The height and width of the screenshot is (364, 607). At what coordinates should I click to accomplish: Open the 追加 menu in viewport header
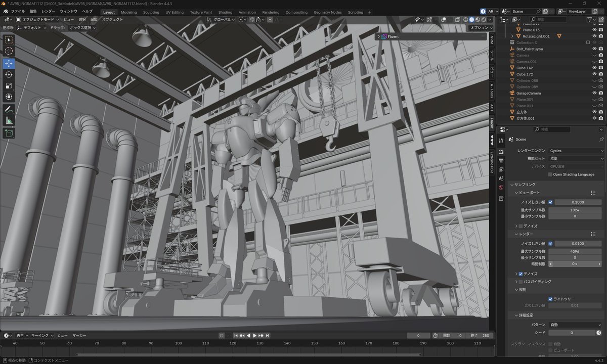click(x=94, y=19)
